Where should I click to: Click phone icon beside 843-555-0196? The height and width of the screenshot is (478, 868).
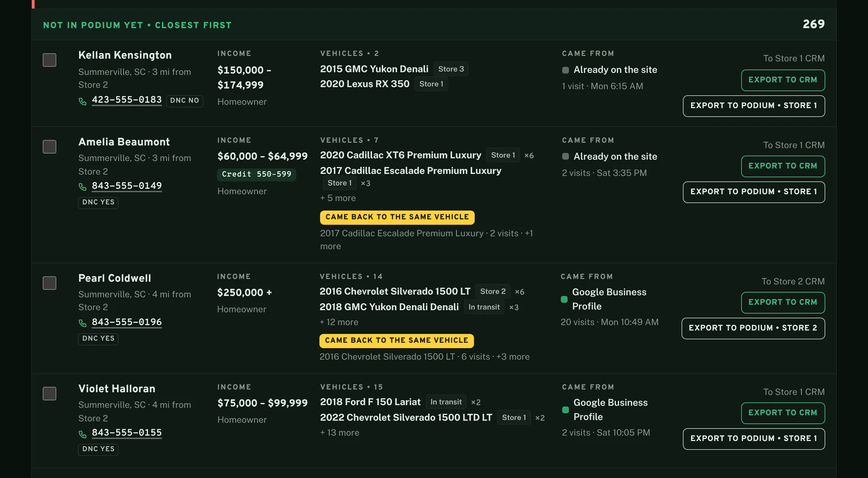(x=82, y=323)
